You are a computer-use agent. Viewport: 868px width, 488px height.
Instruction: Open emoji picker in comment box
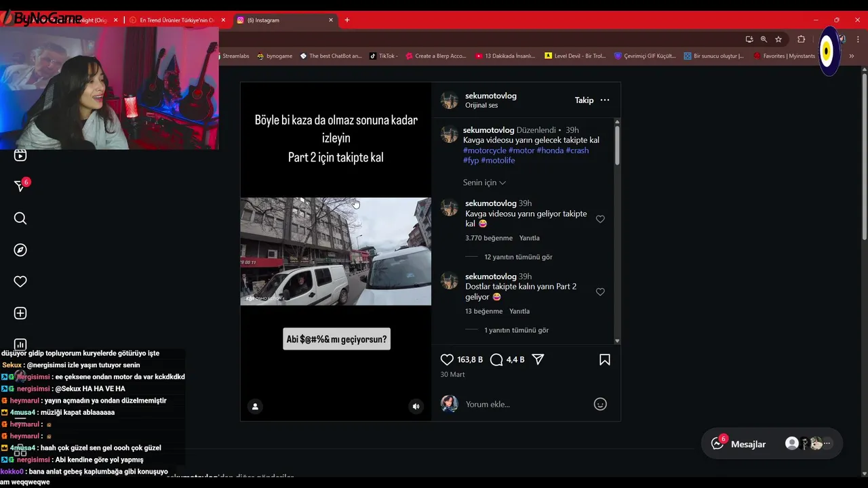[x=600, y=404]
